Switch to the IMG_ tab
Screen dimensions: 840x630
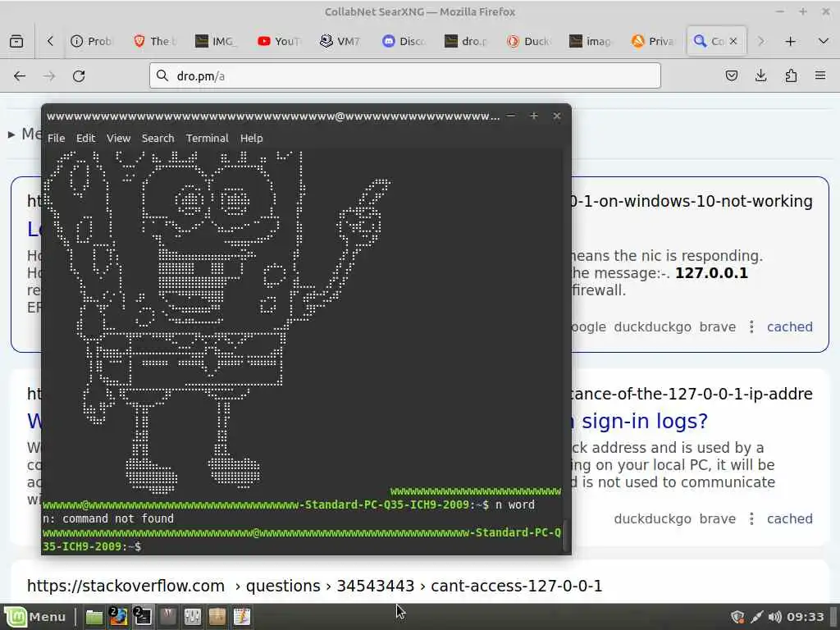coord(217,41)
